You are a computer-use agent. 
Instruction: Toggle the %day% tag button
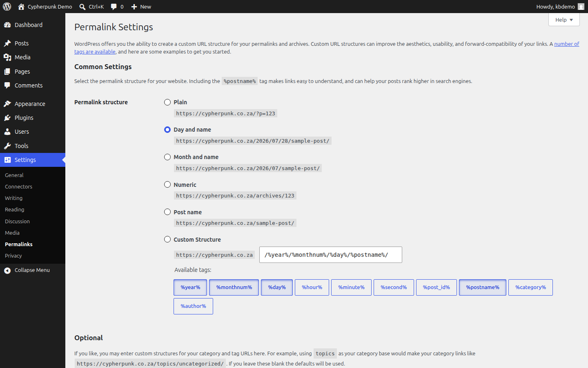[277, 287]
